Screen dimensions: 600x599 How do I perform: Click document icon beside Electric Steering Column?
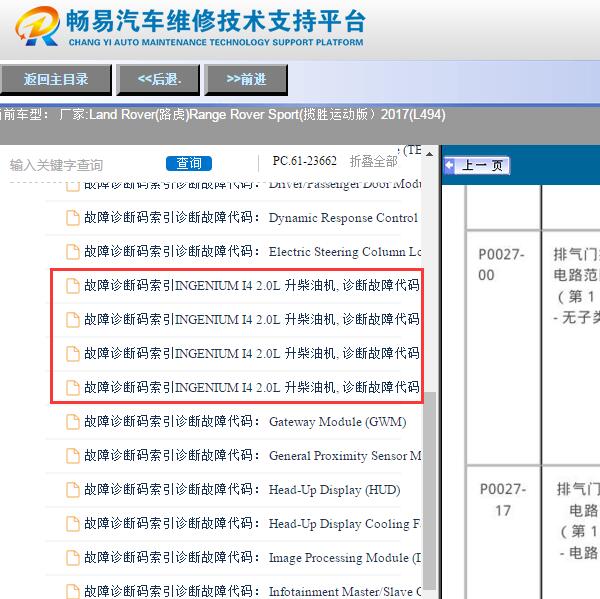click(x=73, y=251)
